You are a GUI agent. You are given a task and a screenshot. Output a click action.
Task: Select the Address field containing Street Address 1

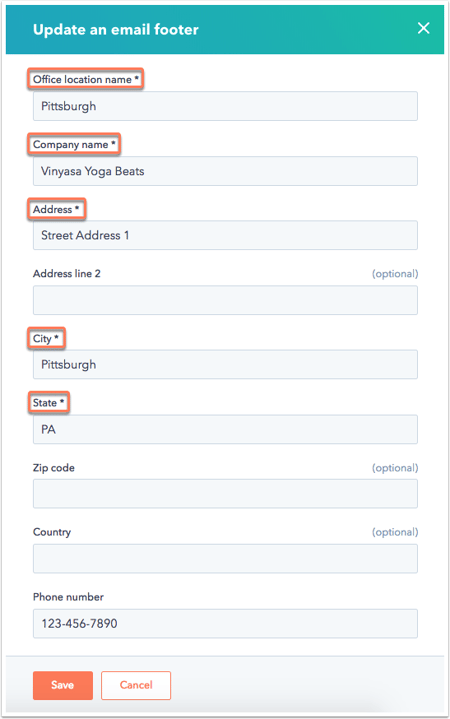tap(225, 235)
